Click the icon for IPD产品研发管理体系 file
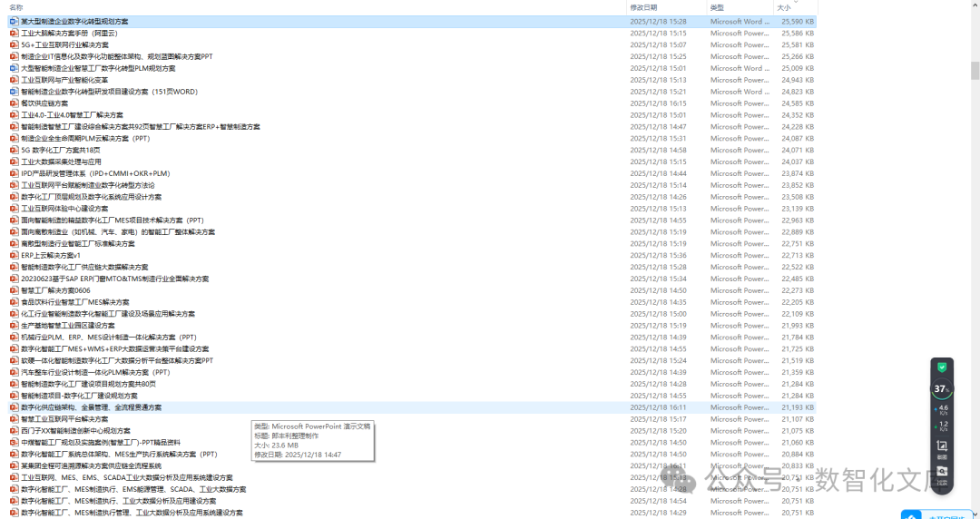Viewport: 980px width, 519px height. pyautogui.click(x=15, y=173)
